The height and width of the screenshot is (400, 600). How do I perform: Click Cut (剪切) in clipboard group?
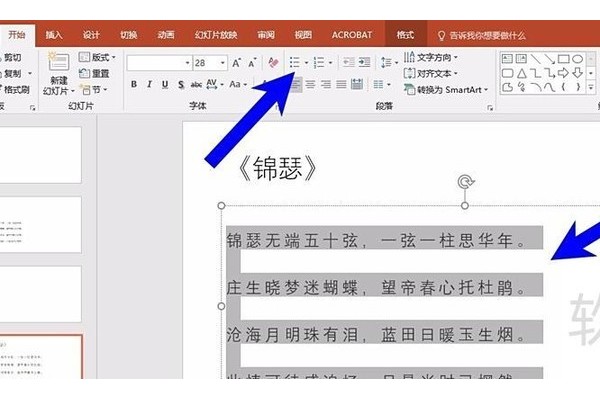click(11, 58)
